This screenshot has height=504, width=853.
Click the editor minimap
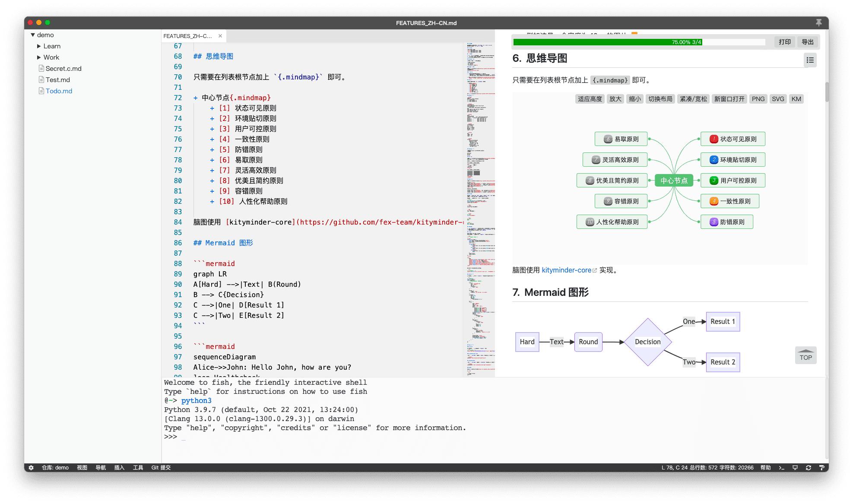(x=480, y=207)
